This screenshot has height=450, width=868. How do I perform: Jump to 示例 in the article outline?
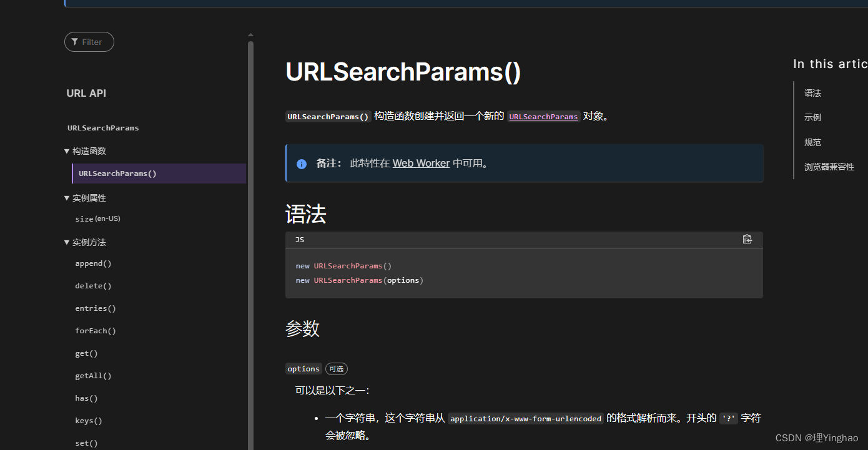pyautogui.click(x=812, y=117)
